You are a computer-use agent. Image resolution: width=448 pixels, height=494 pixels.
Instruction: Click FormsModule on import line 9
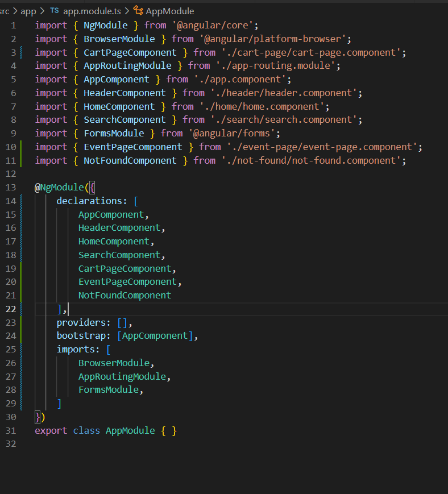[x=114, y=134]
